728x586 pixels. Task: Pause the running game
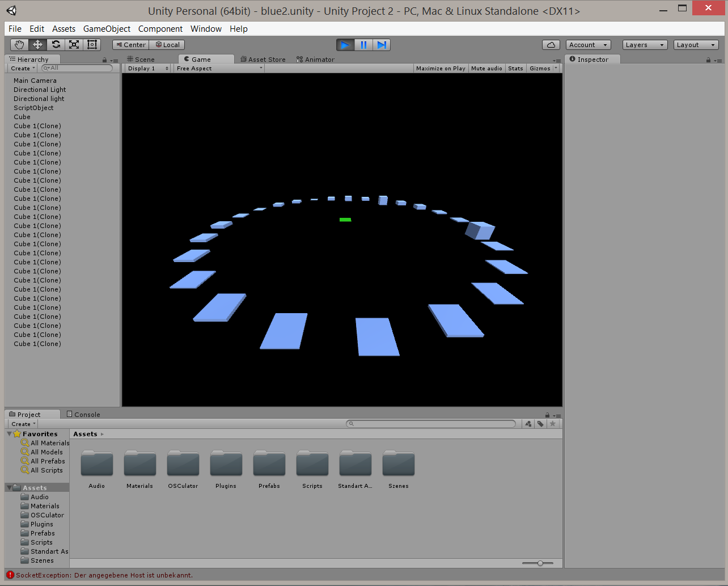[363, 45]
